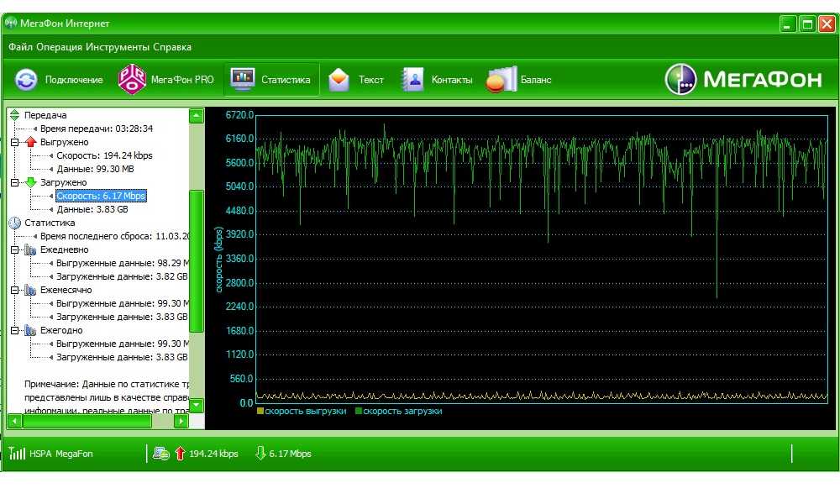Click the Передача tree root label
840x504 pixels.
(x=45, y=115)
